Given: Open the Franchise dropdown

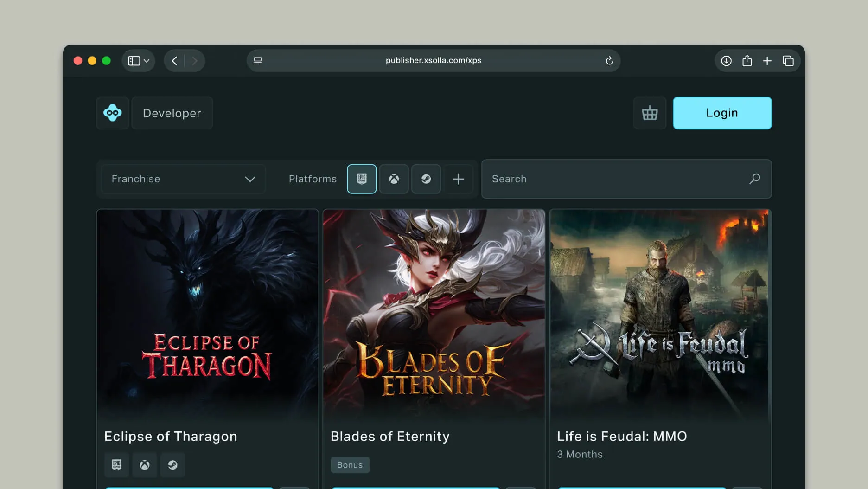Looking at the screenshot, I should coord(183,179).
